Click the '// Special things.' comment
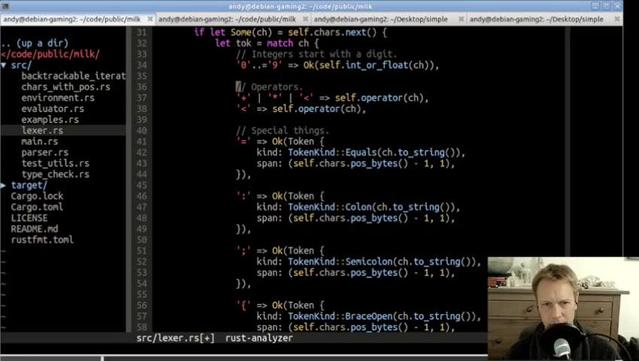Image resolution: width=639 pixels, height=361 pixels. coord(282,131)
